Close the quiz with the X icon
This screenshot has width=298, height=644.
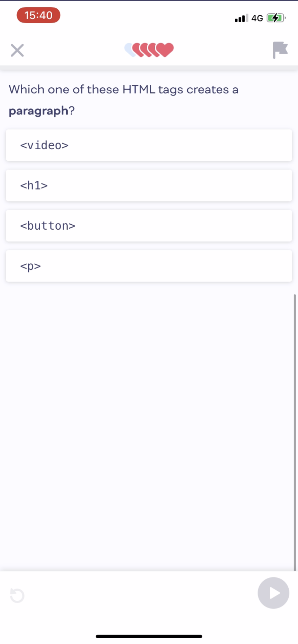point(17,50)
